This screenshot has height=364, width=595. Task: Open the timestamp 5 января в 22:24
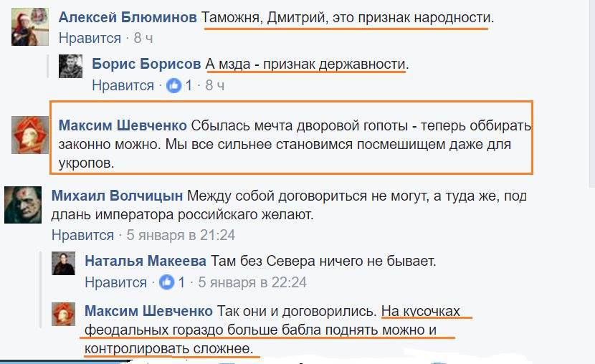click(x=252, y=282)
